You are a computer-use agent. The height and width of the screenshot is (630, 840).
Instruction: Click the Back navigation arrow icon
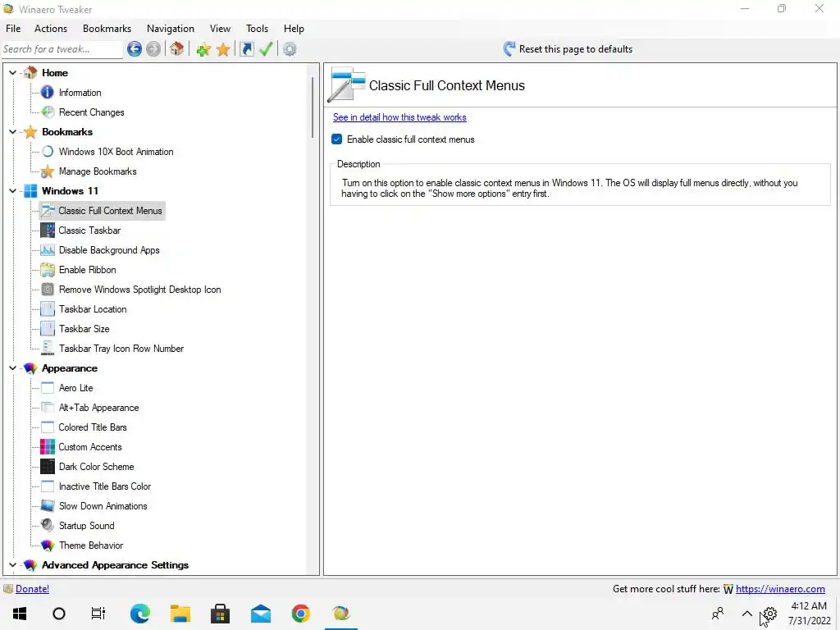click(135, 49)
